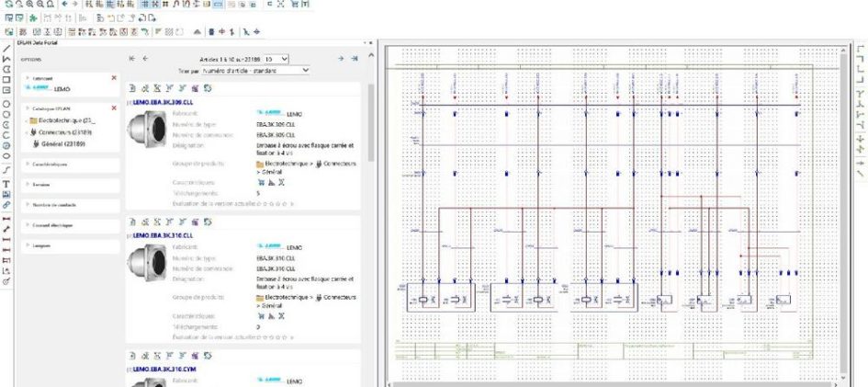Go to first page of articles

click(x=132, y=59)
